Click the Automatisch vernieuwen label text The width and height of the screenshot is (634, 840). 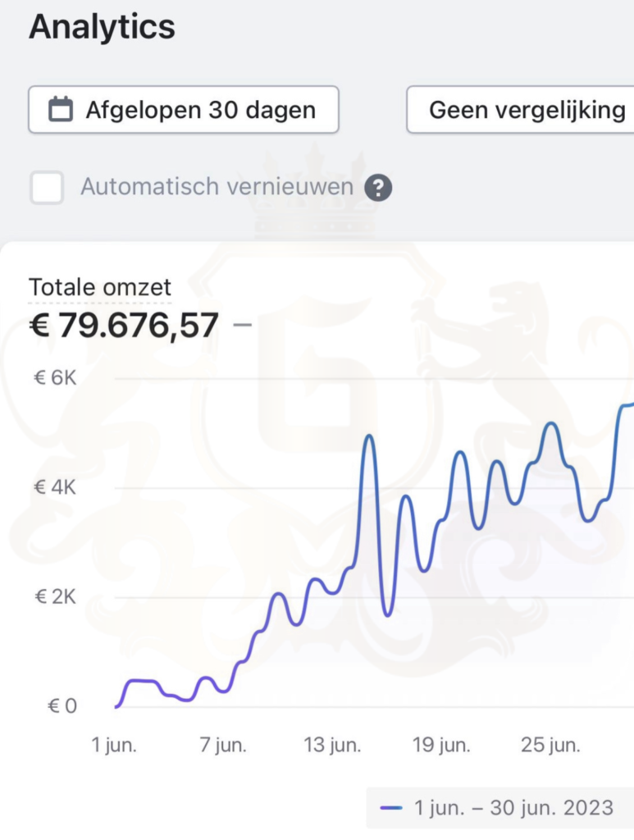[217, 187]
